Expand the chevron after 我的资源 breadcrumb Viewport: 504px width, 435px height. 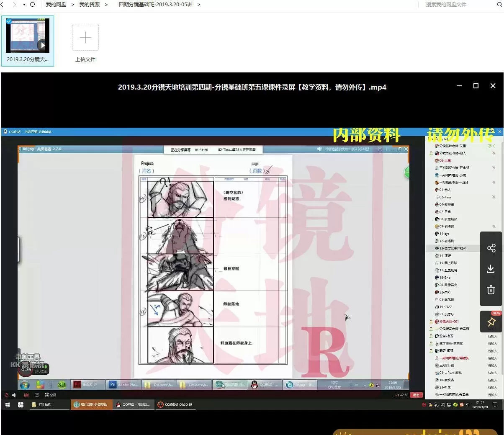click(x=106, y=5)
